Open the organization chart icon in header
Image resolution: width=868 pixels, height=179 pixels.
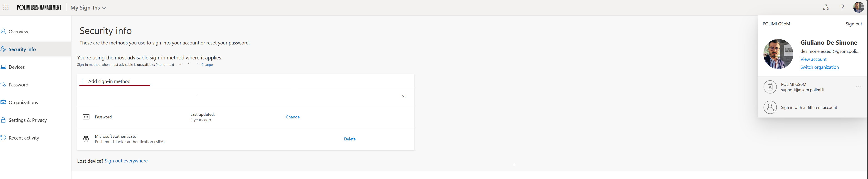826,7
